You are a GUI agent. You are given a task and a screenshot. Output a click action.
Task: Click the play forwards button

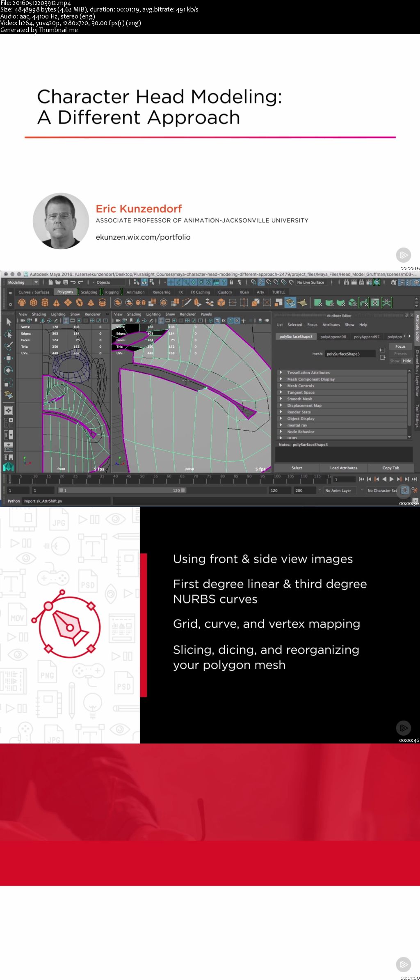392,479
